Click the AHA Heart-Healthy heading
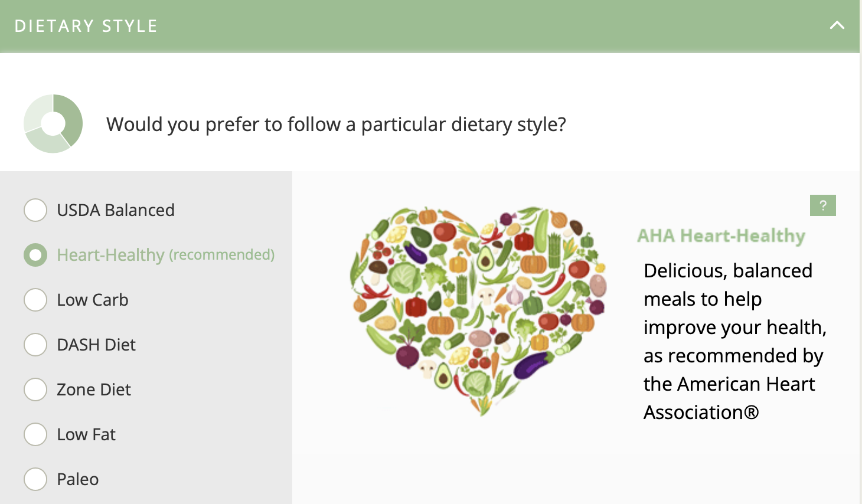The height and width of the screenshot is (504, 862). tap(721, 235)
